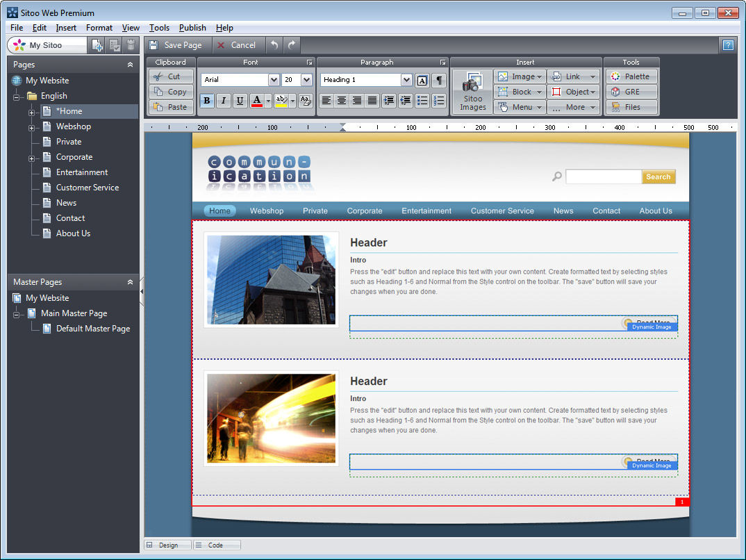Open the Heading 1 style dropdown
The image size is (746, 560).
pyautogui.click(x=406, y=80)
